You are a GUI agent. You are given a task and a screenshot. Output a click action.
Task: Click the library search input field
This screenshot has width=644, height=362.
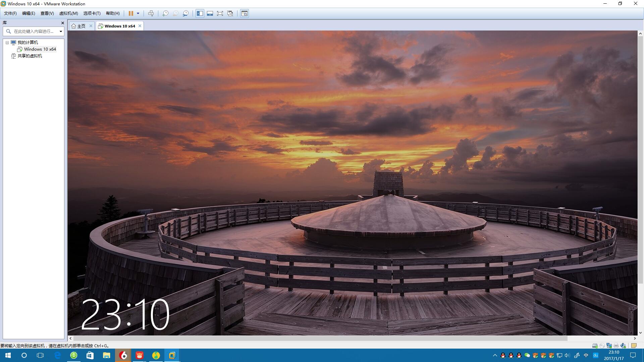point(34,32)
